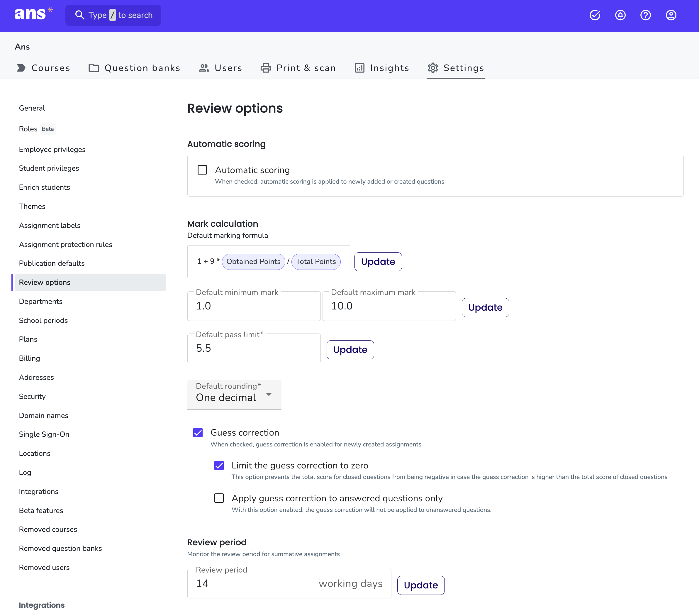
Task: Focus the search bar field
Action: pos(113,15)
